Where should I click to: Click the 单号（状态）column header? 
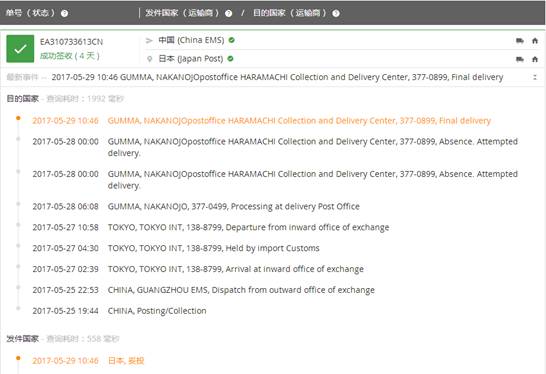[30, 13]
